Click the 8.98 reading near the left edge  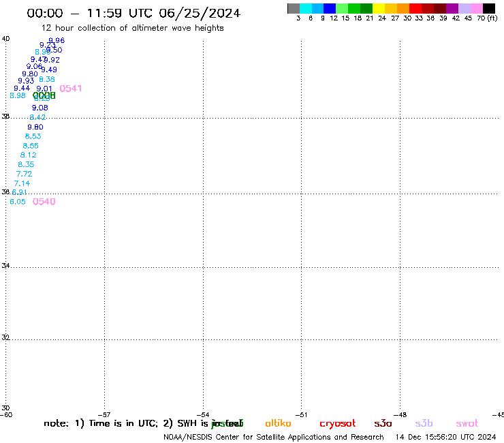click(18, 95)
